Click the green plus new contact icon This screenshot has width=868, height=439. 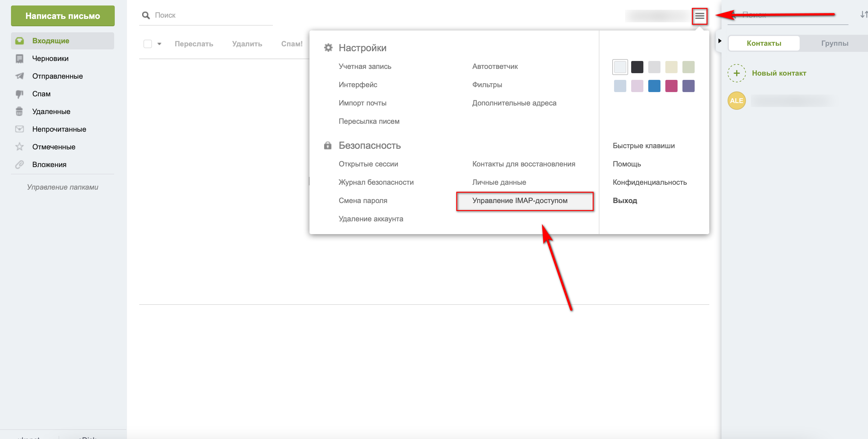(x=736, y=73)
